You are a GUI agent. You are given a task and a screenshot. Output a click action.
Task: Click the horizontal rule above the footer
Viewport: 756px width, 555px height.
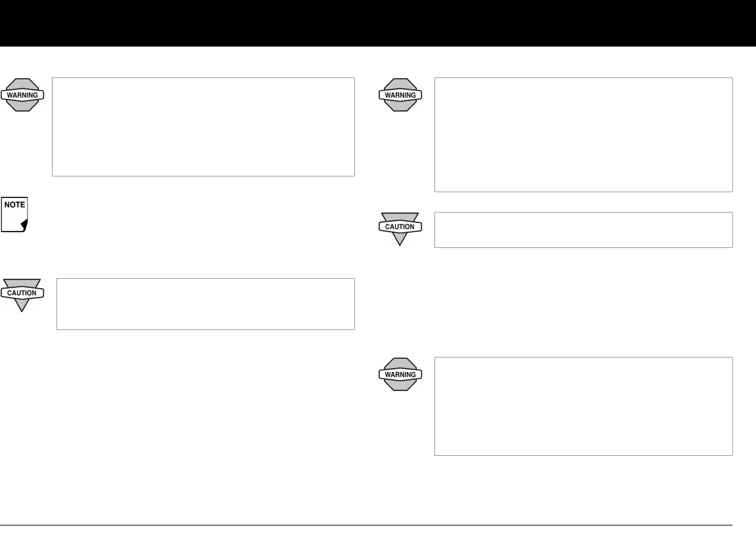click(x=378, y=525)
